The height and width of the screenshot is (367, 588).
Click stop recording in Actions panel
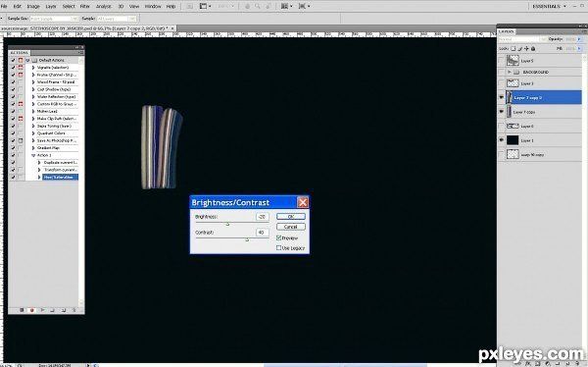tap(22, 310)
